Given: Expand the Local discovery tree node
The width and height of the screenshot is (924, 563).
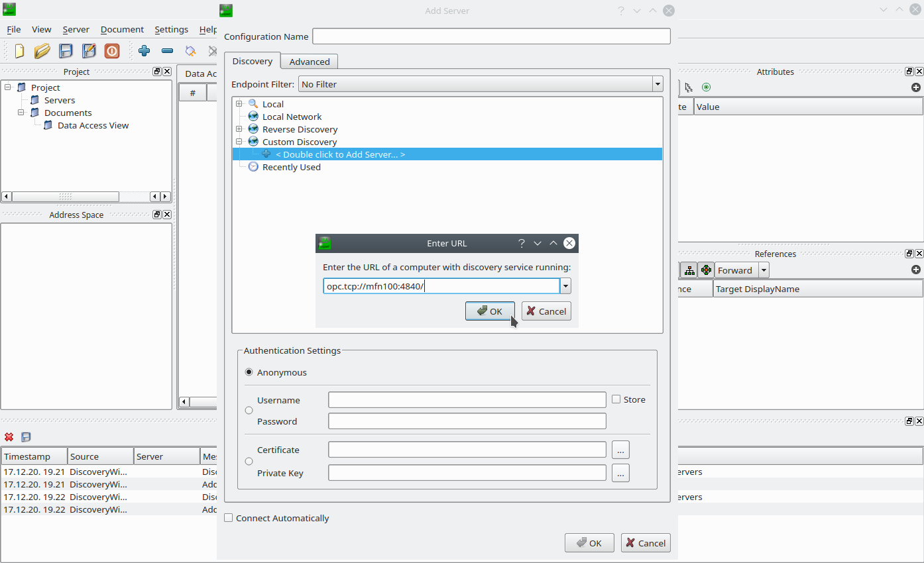Looking at the screenshot, I should click(239, 104).
